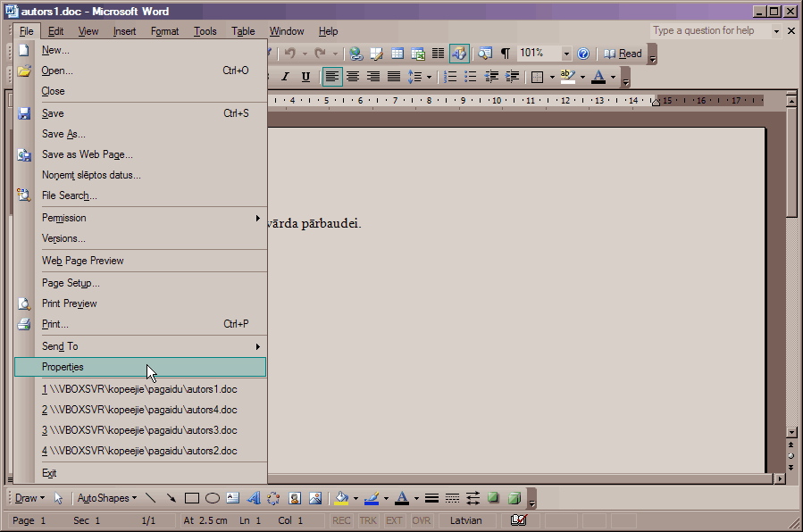803x532 pixels.
Task: Expand the Line Spacing dropdown arrow
Action: point(429,78)
